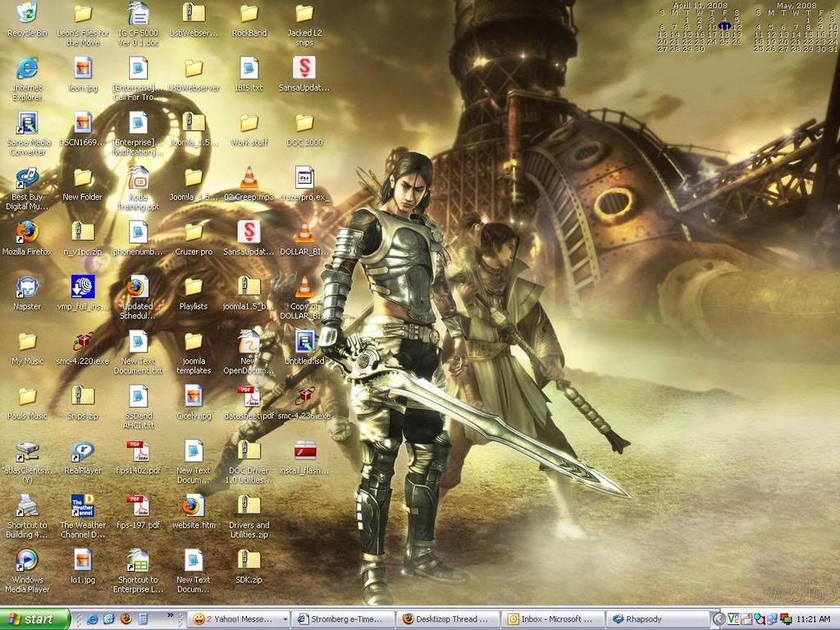Viewport: 840px width, 630px height.
Task: Open the joomla templates folder
Action: (194, 353)
